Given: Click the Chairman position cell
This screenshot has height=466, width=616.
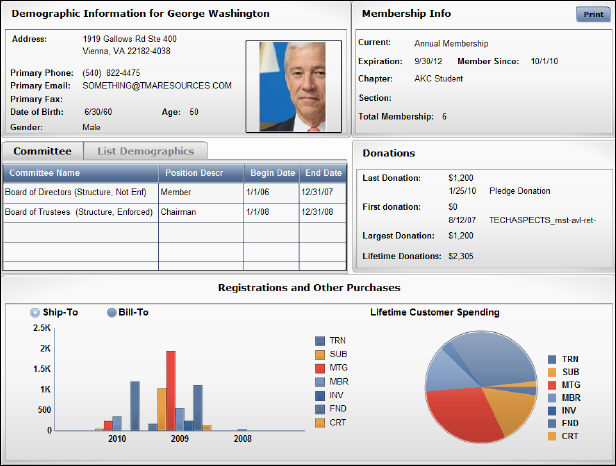Looking at the screenshot, I should [x=201, y=213].
